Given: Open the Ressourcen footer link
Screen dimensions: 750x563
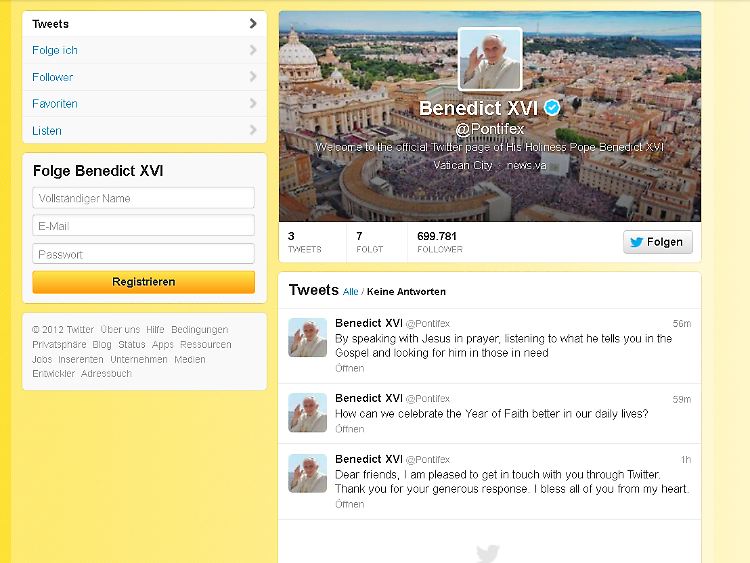Looking at the screenshot, I should [x=206, y=344].
